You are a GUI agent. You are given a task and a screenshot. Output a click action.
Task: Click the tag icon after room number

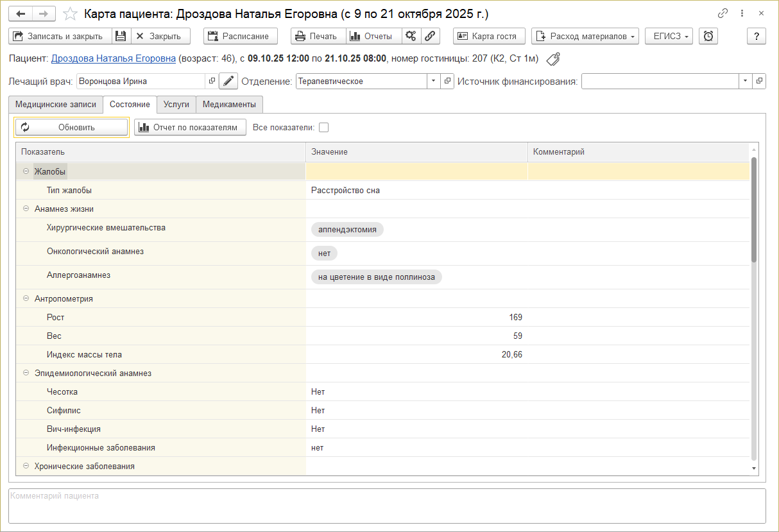(x=552, y=59)
